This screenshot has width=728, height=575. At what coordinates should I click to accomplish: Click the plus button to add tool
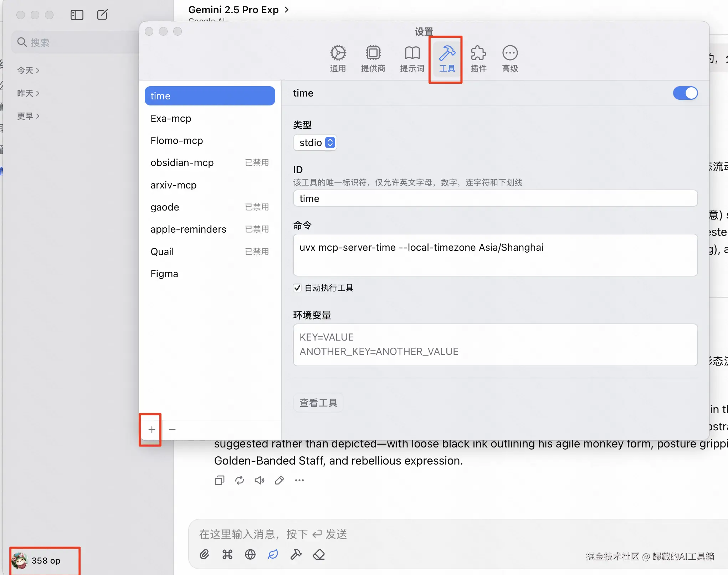click(x=152, y=430)
